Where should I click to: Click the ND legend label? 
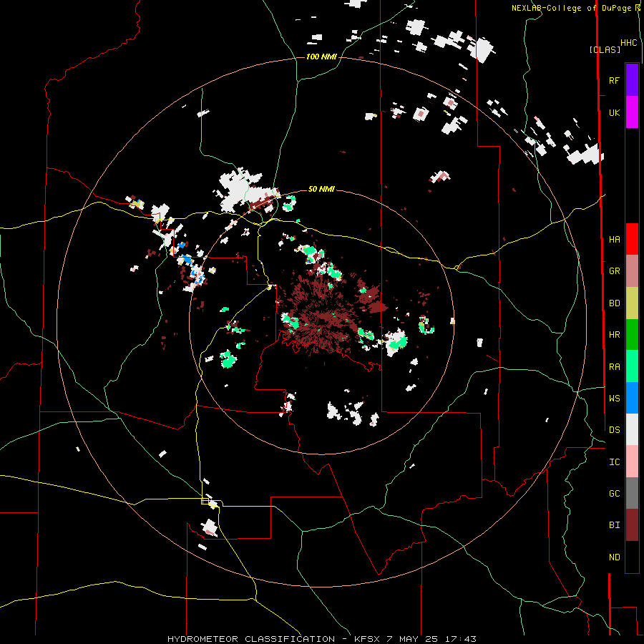pos(614,557)
